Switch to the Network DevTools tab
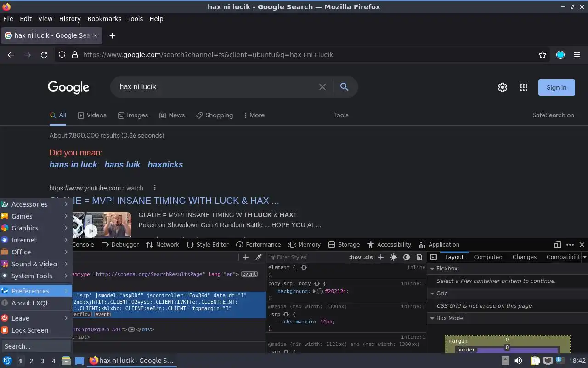Viewport: 588px width, 368px height. 163,245
